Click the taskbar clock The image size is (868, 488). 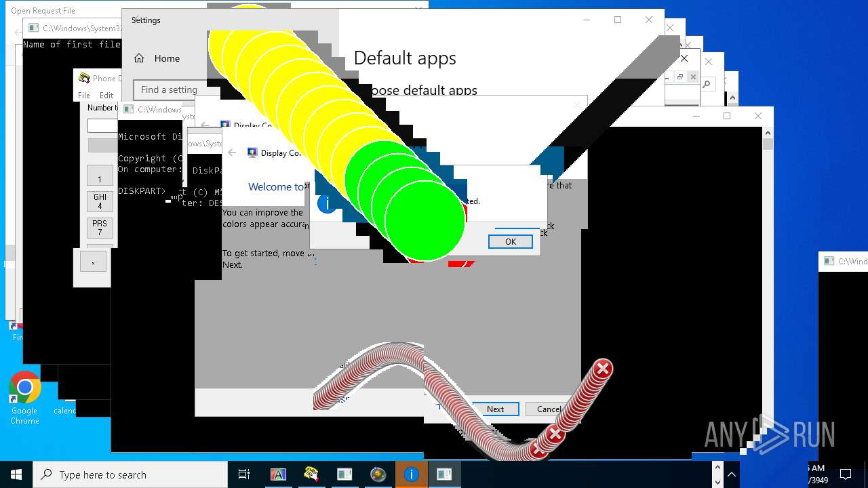point(817,474)
